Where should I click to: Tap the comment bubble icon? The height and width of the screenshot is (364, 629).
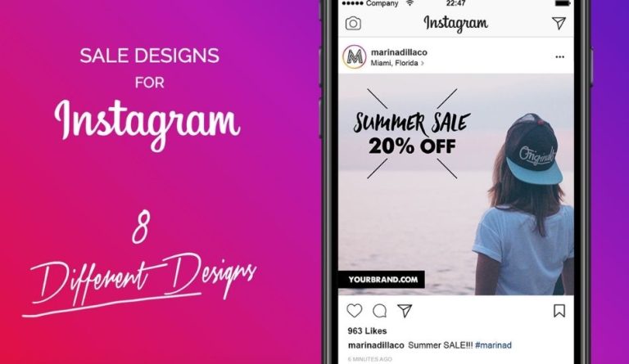click(x=379, y=310)
